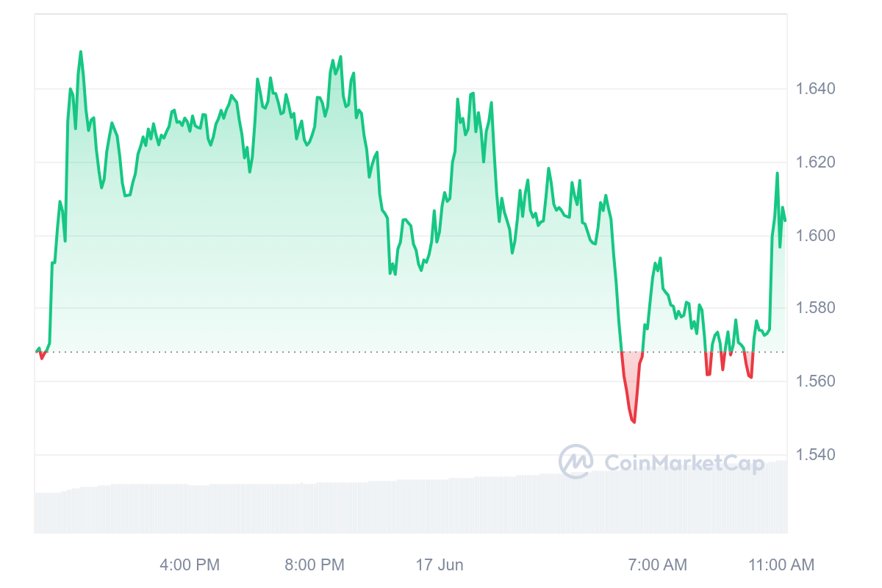Click the 11:00 AM time marker
Image resolution: width=882 pixels, height=588 pixels.
[x=781, y=565]
